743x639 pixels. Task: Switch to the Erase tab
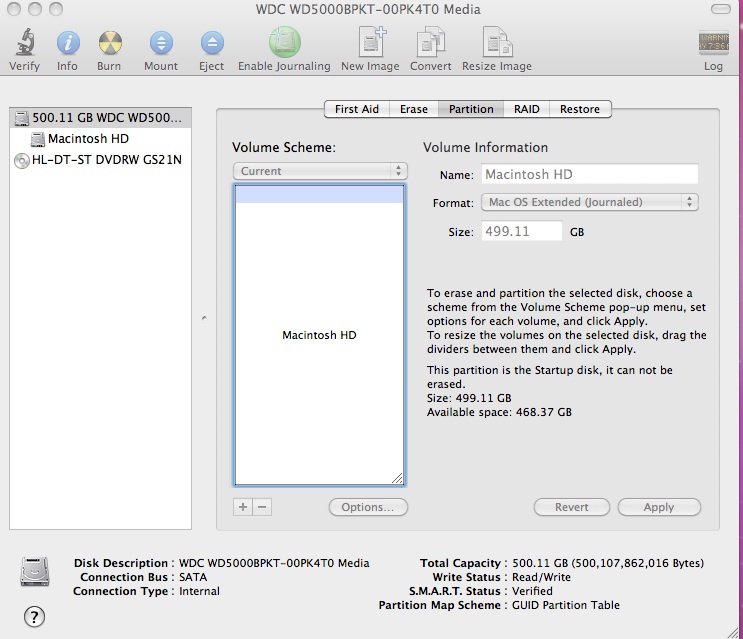pos(414,109)
